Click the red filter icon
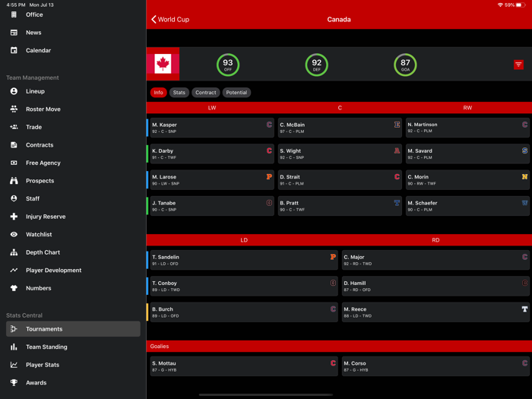The width and height of the screenshot is (532, 399). (518, 65)
